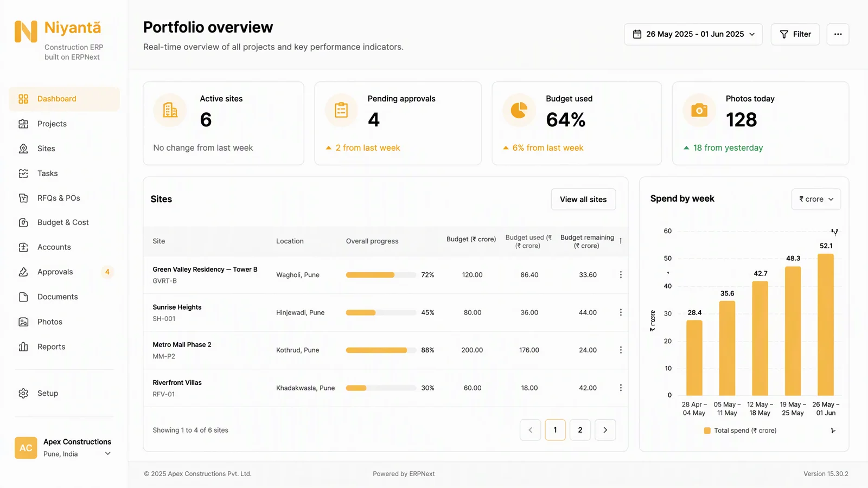
Task: Open row actions for Sunrise Heights
Action: point(621,312)
